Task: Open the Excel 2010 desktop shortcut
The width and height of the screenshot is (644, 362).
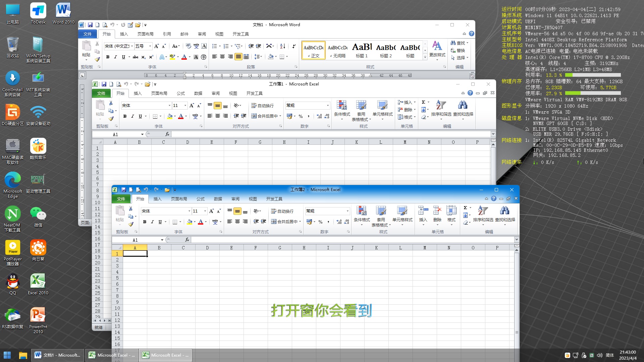Action: 38,284
